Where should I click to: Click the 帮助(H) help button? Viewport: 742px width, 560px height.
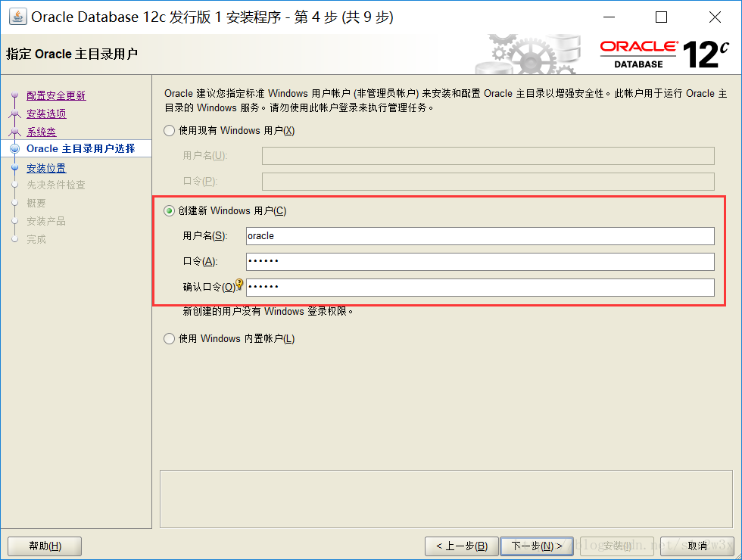pyautogui.click(x=45, y=546)
